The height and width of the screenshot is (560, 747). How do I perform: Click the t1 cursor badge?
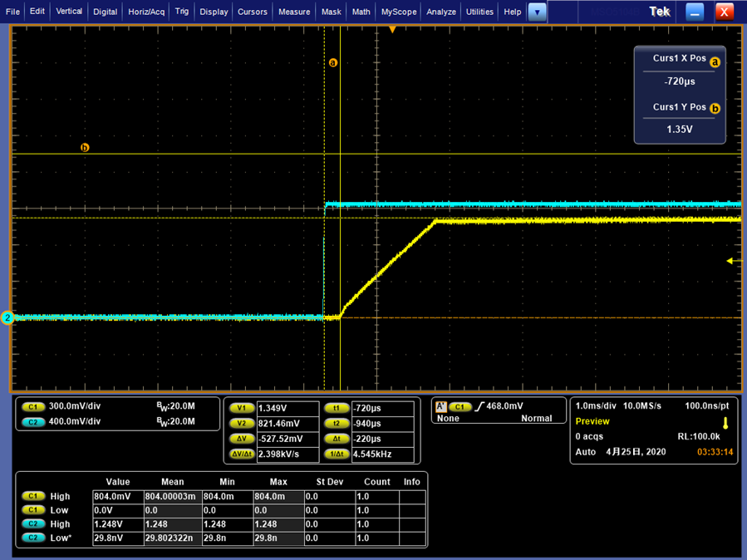[337, 408]
